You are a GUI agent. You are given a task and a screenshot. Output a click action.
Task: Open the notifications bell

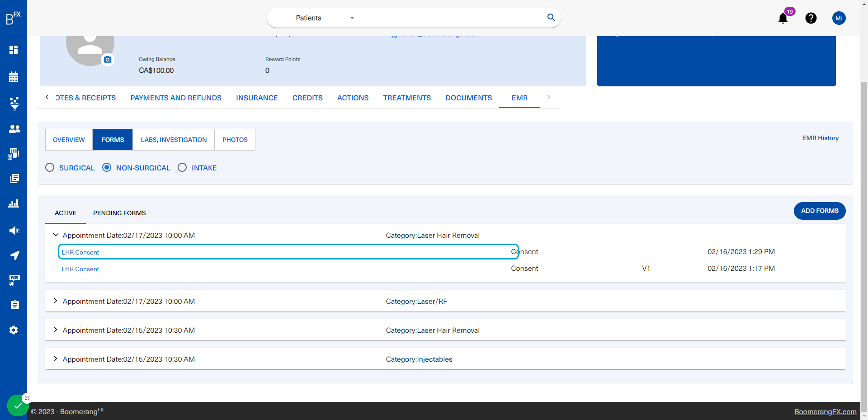(783, 18)
